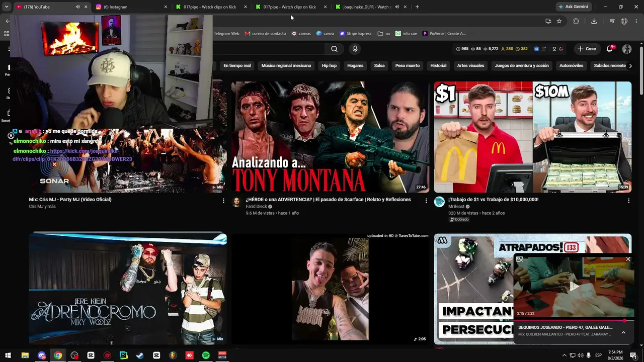Image resolution: width=644 pixels, height=362 pixels.
Task: Open Windows notification center
Action: click(633, 355)
